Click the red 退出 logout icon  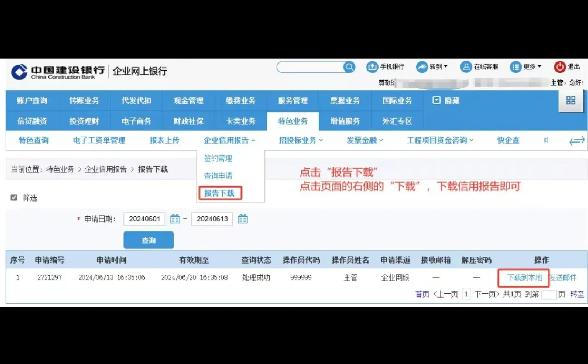tap(560, 67)
